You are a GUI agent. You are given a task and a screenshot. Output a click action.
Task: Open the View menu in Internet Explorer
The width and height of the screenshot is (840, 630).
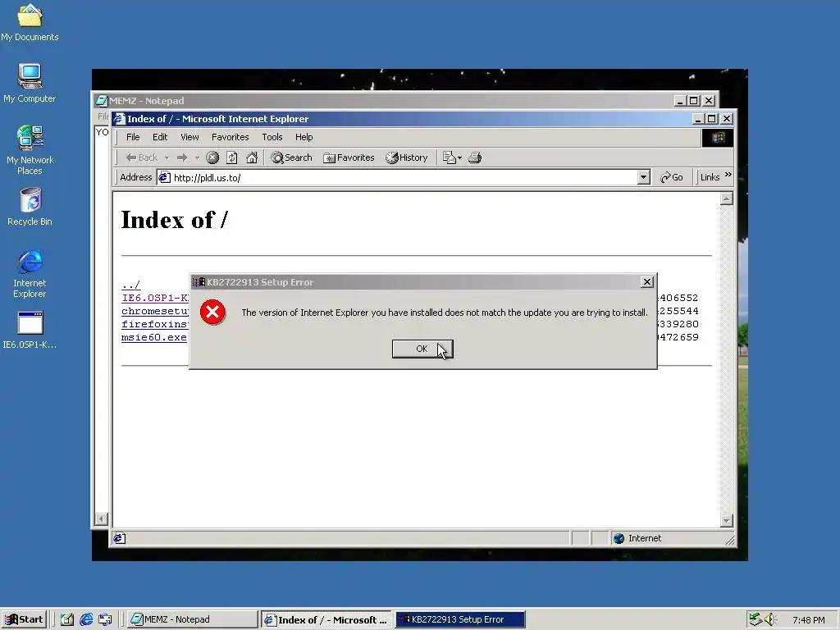coord(189,137)
